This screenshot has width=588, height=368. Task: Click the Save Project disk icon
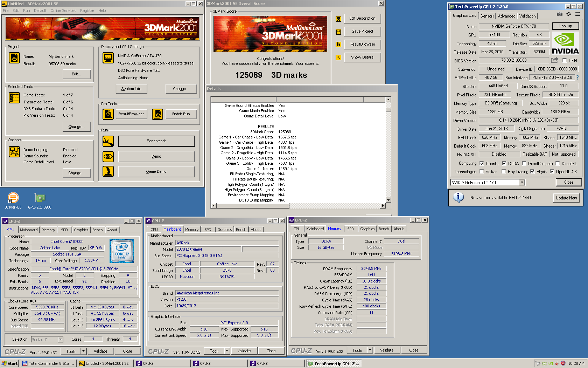pos(338,32)
